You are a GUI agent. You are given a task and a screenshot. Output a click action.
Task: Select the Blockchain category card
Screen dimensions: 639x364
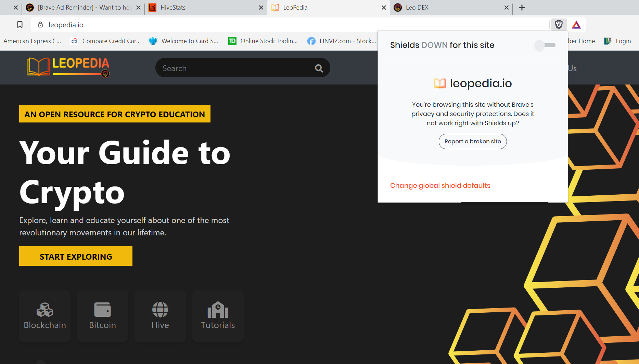click(45, 316)
